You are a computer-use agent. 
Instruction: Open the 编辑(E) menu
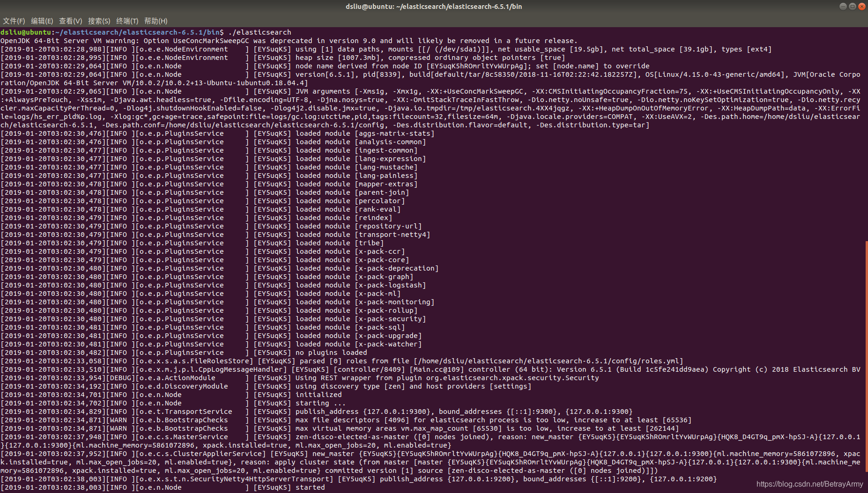click(42, 21)
